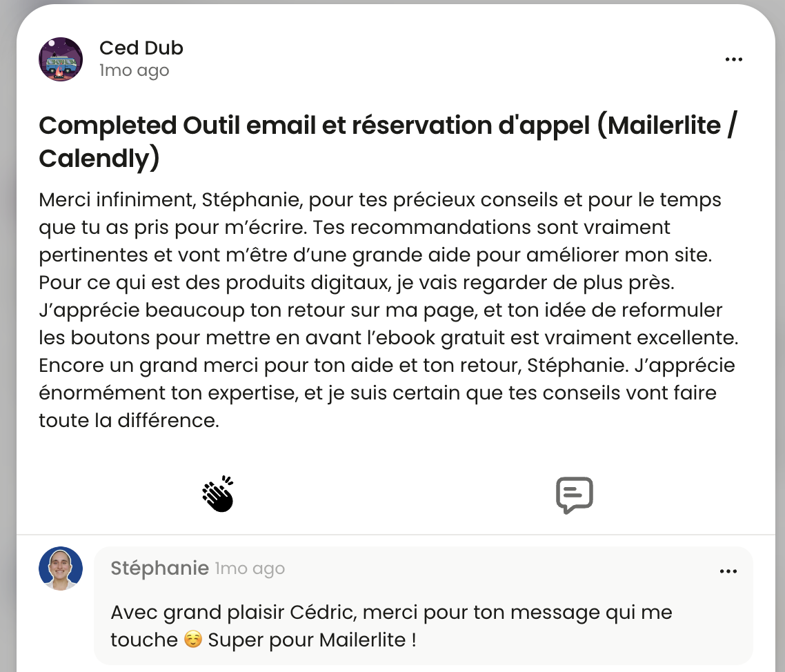Click the comment text "Avec grand plaisir Cédric"
Image resolution: width=785 pixels, height=672 pixels.
pos(235,612)
